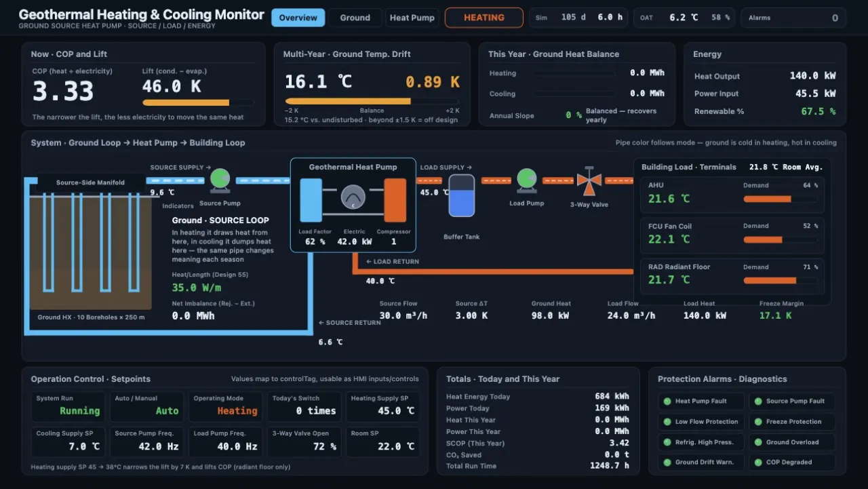Click the AHU demand bar
868x489 pixels.
pos(780,199)
